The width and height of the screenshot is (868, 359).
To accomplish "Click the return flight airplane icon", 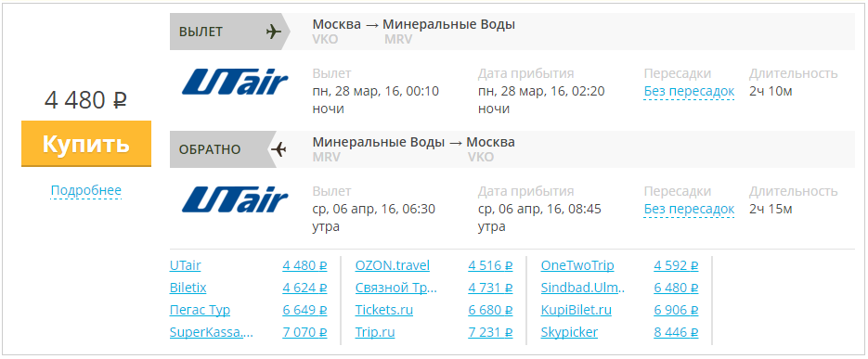I will (x=279, y=149).
